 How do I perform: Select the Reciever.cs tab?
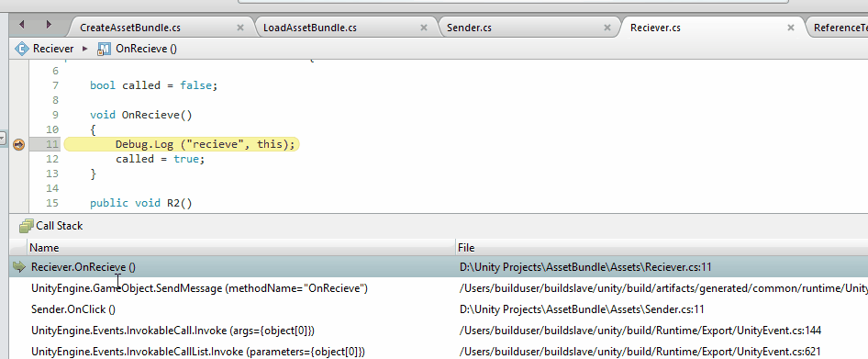point(655,28)
